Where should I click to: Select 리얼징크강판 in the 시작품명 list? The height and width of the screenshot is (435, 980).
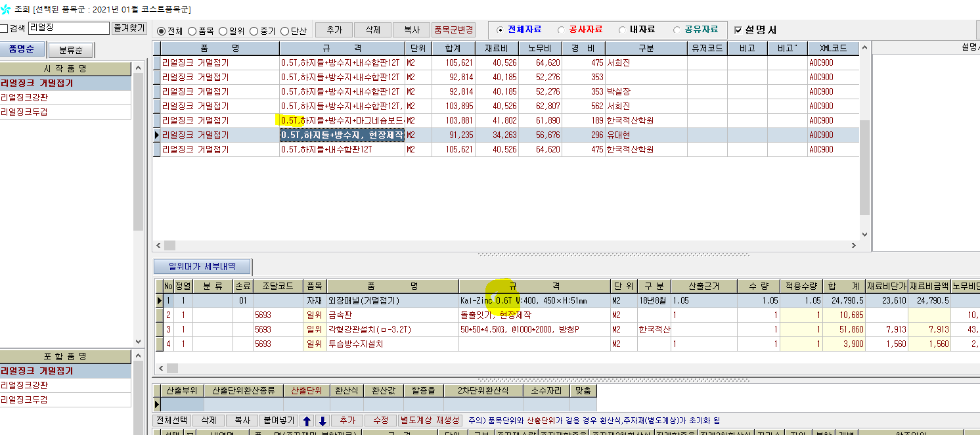pyautogui.click(x=24, y=97)
